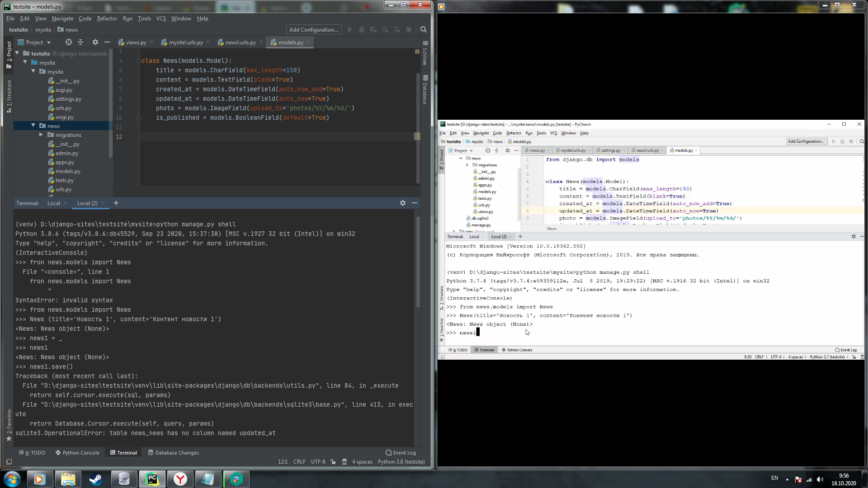Image resolution: width=868 pixels, height=488 pixels.
Task: Click the Run arrow icon in toolbar
Action: tap(350, 30)
